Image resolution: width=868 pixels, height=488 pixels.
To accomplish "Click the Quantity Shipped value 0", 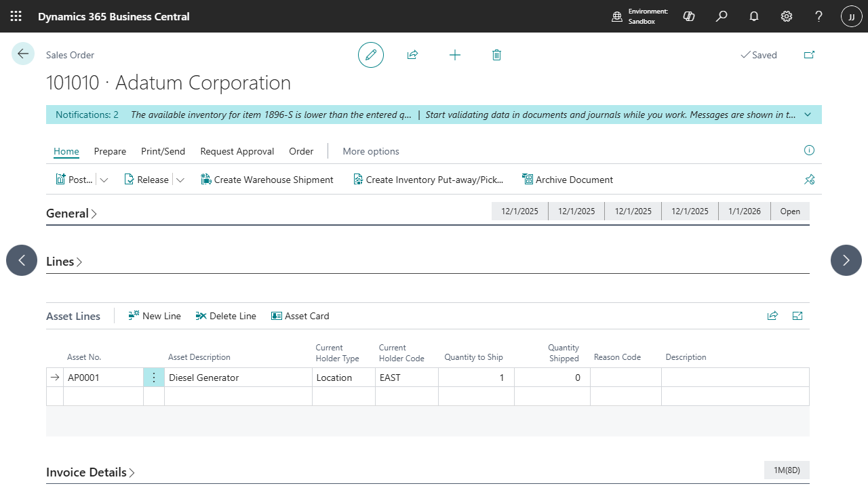I will point(552,378).
